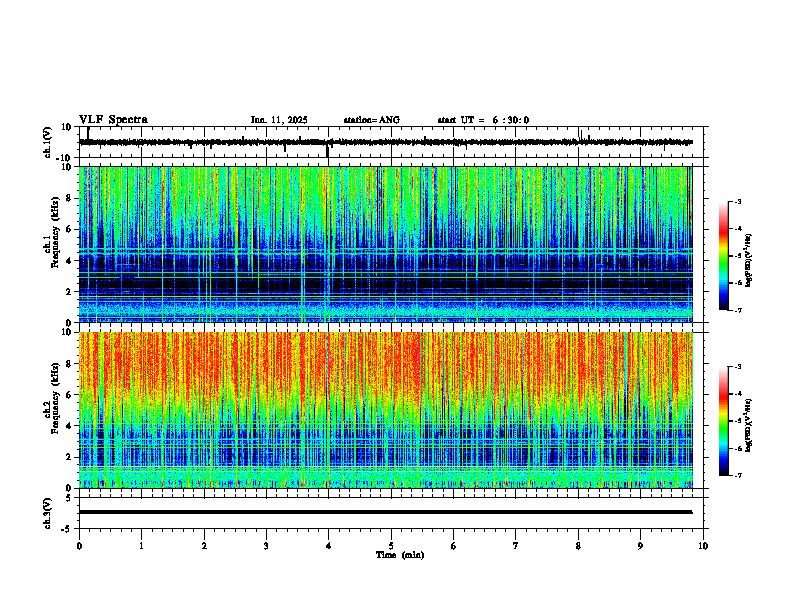Select the "start UT = 6:30:0" header text
792x612 pixels.
pyautogui.click(x=483, y=120)
